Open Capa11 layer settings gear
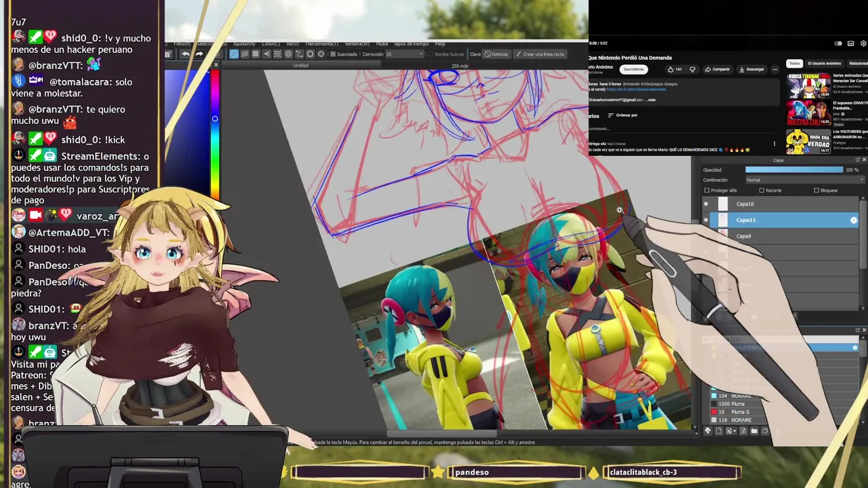This screenshot has width=868, height=488. 854,220
